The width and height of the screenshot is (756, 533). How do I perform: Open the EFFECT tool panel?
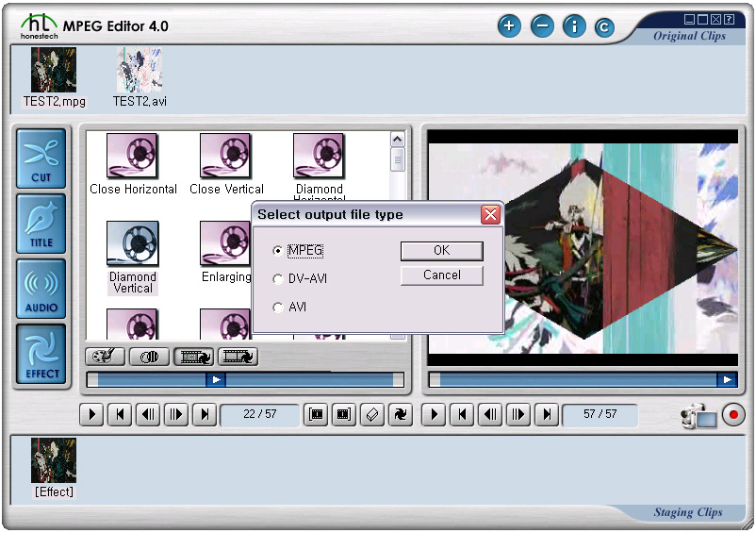tap(41, 354)
